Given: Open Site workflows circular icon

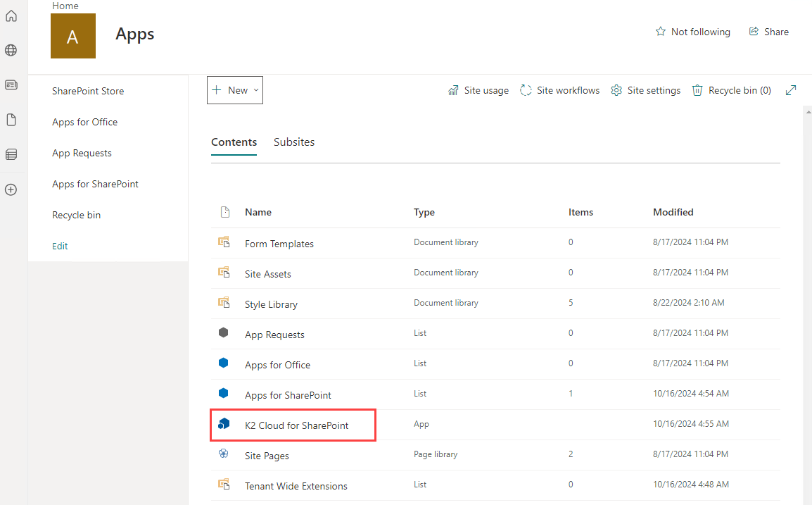Looking at the screenshot, I should pos(526,90).
